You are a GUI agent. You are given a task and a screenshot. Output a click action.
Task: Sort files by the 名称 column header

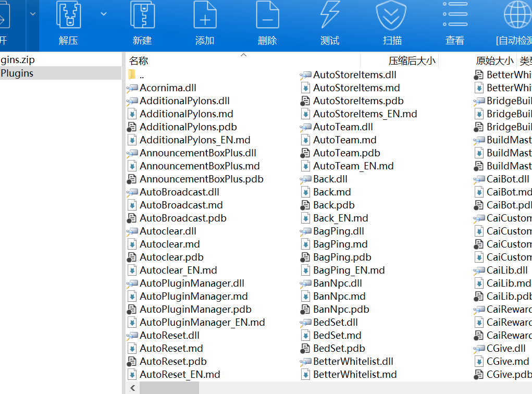click(139, 61)
